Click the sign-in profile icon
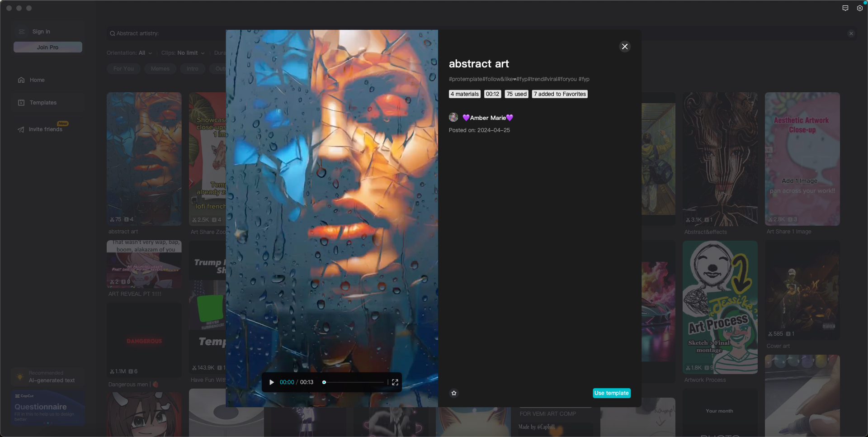Image resolution: width=868 pixels, height=437 pixels. click(x=22, y=32)
